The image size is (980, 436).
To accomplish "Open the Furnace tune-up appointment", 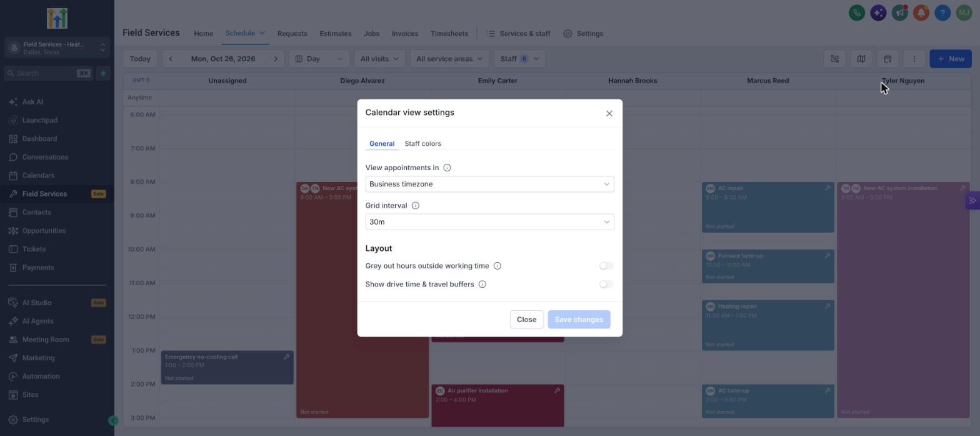I will tap(768, 266).
